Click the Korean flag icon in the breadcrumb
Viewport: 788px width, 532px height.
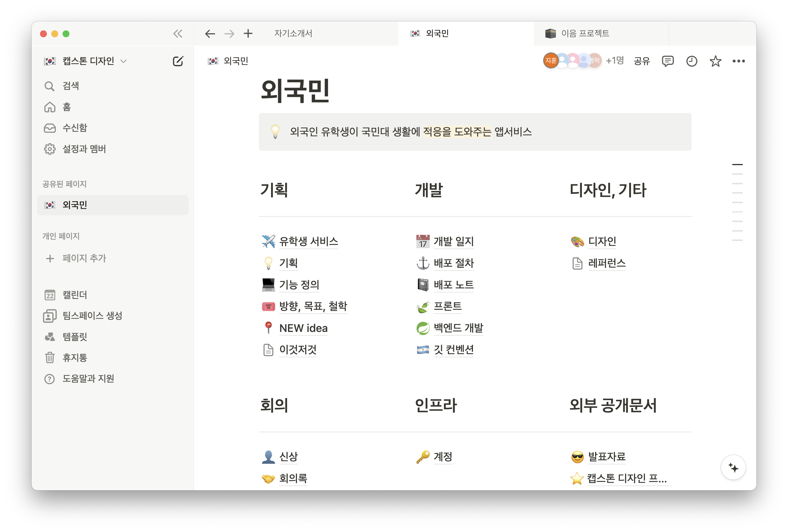click(x=213, y=61)
